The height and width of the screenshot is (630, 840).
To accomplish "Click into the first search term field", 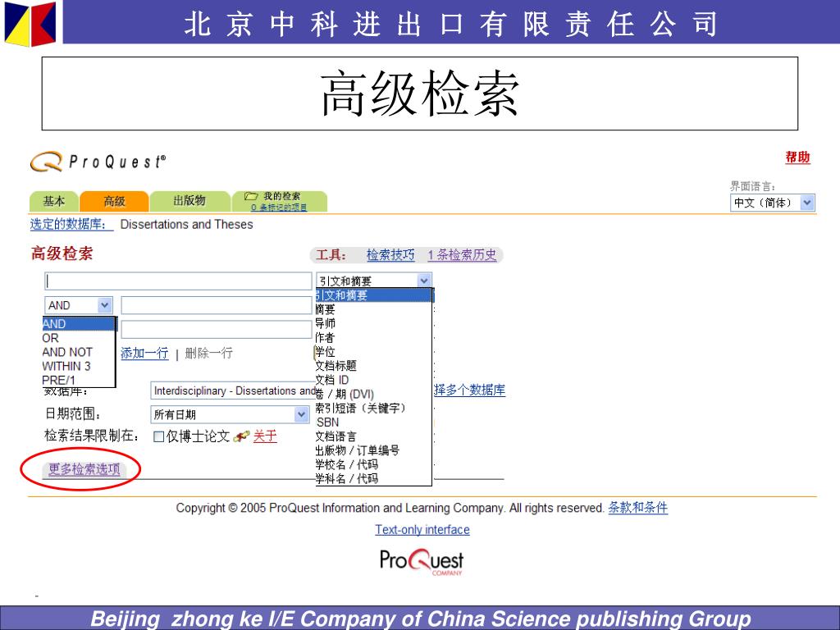I will coord(178,281).
